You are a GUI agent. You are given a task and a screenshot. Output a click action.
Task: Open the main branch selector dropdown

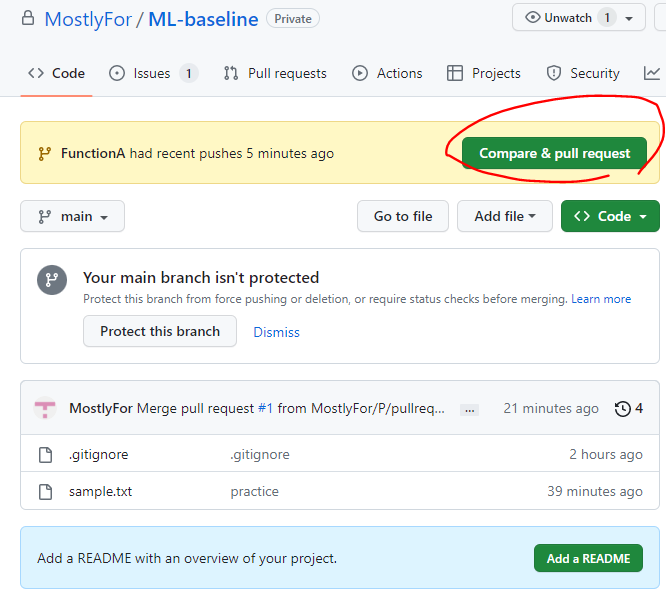point(73,217)
